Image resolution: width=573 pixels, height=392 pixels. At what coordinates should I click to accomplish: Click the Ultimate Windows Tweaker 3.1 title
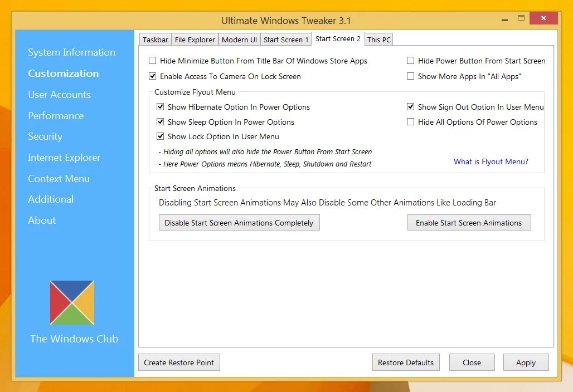click(x=286, y=21)
